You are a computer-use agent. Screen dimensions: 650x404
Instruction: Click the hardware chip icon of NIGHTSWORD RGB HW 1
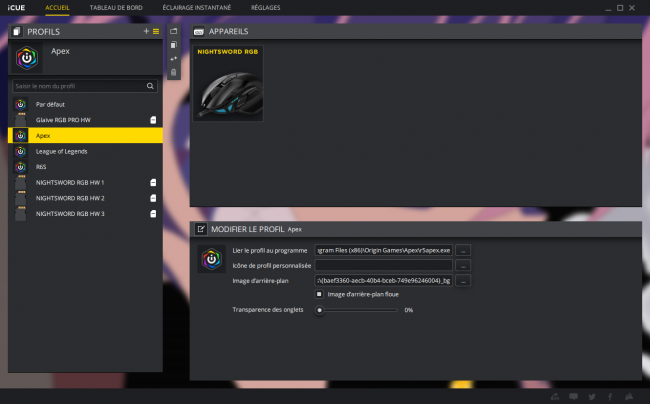pyautogui.click(x=20, y=182)
